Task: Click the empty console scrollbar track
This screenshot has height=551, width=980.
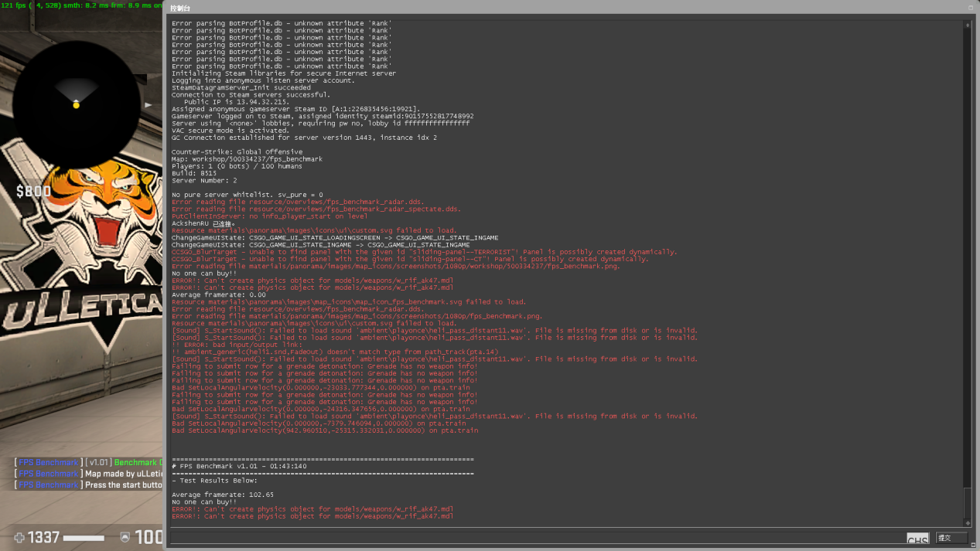Action: click(x=967, y=255)
